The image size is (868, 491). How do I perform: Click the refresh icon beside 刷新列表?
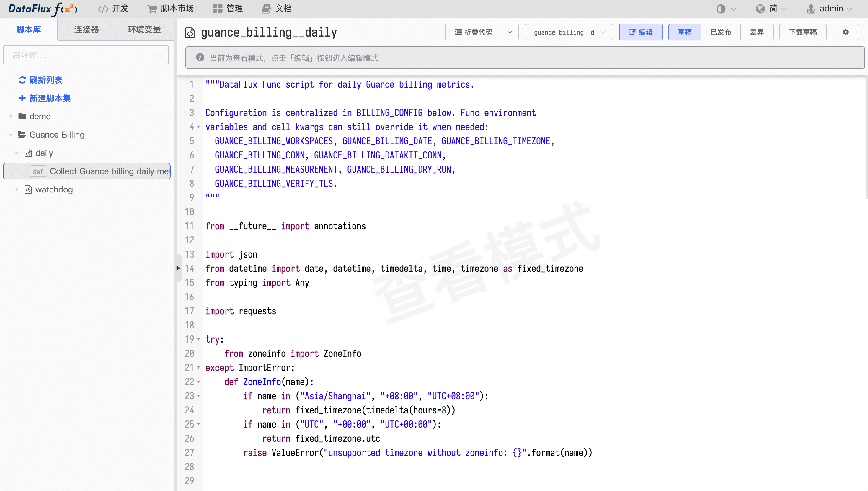coord(22,80)
